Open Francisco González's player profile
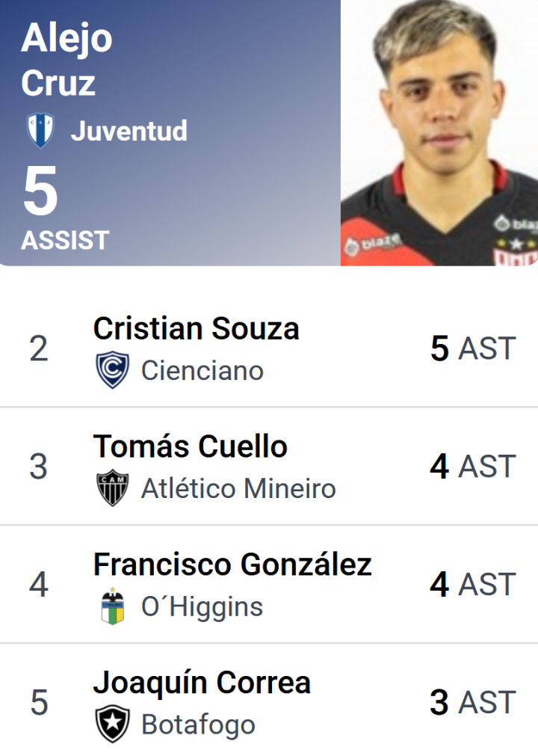This screenshot has height=756, width=538. click(x=232, y=564)
